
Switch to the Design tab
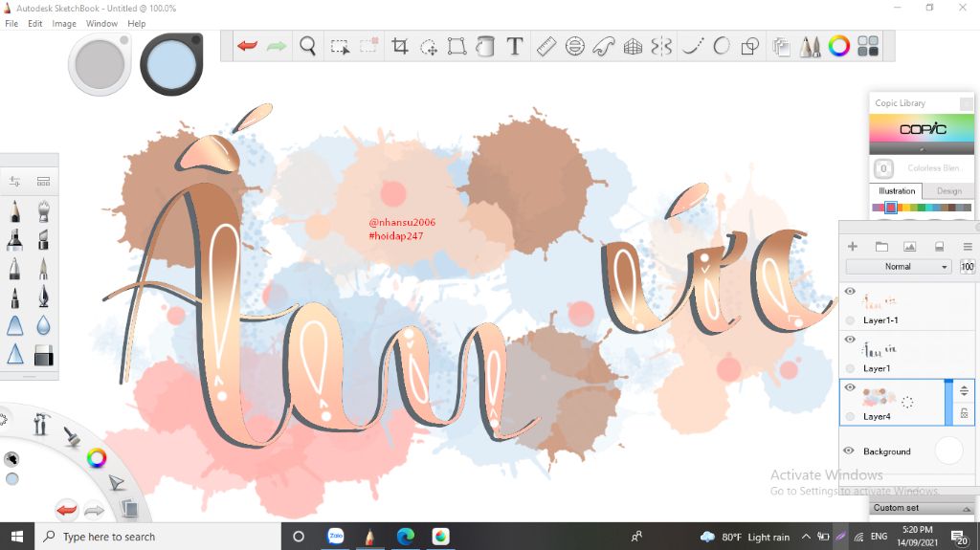tap(948, 191)
